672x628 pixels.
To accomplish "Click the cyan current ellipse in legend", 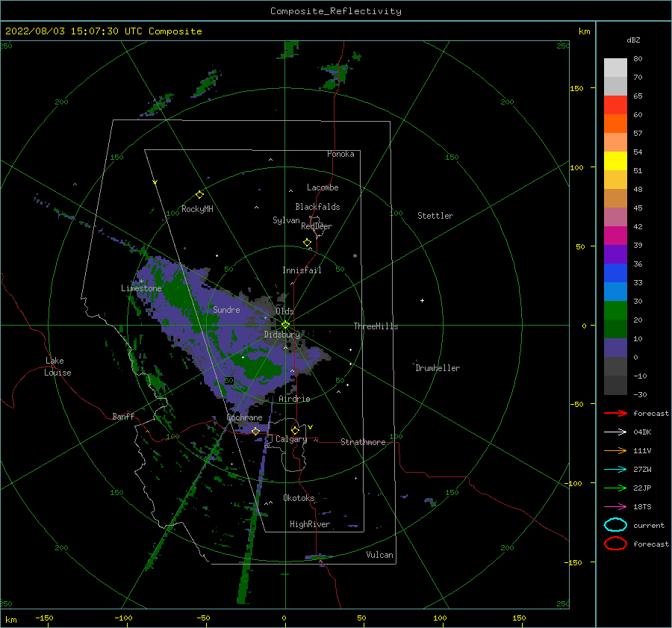I will click(615, 525).
